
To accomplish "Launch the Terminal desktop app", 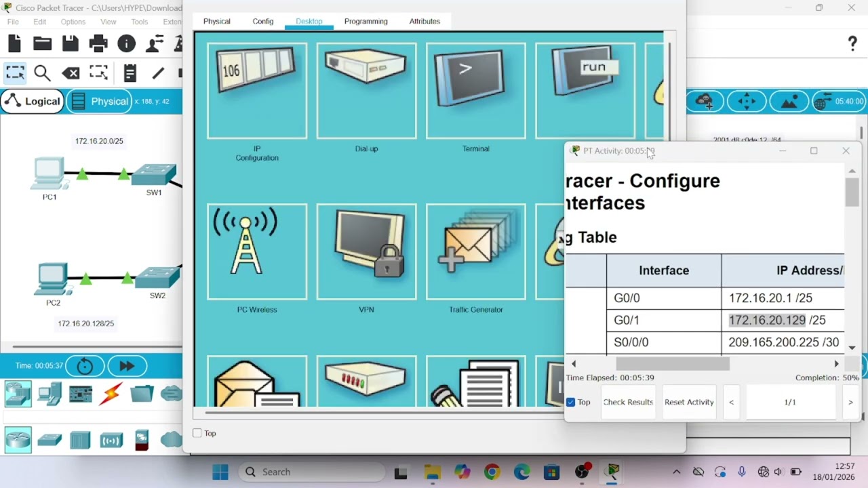I will pos(475,91).
